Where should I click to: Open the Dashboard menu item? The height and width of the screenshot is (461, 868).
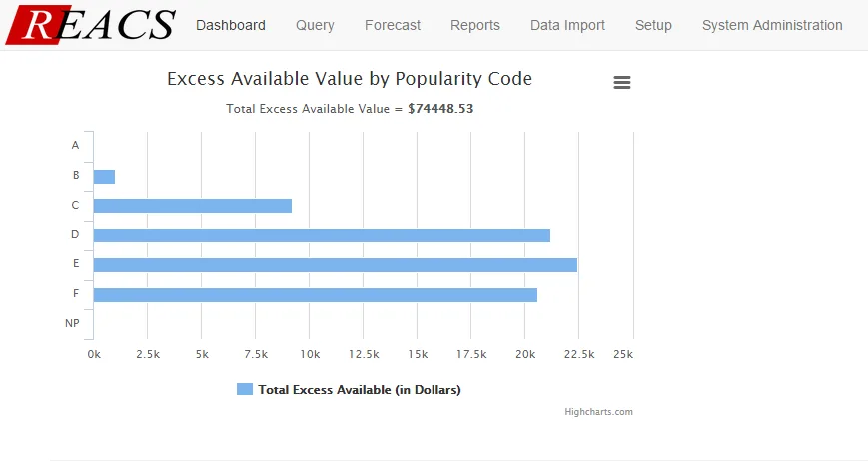[x=231, y=25]
